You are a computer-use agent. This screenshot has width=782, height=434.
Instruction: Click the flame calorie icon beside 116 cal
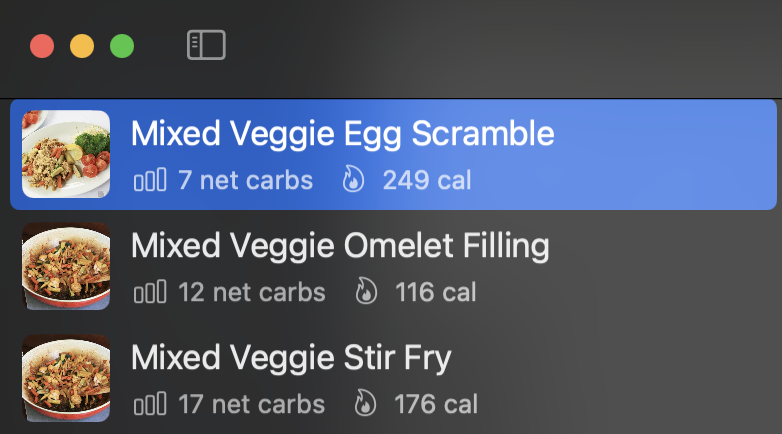[366, 291]
